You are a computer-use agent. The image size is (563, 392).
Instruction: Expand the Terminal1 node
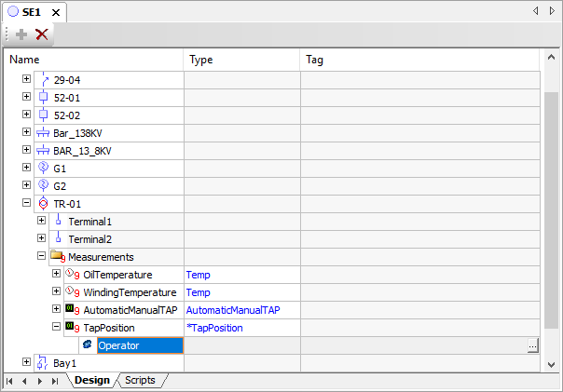pyautogui.click(x=42, y=222)
